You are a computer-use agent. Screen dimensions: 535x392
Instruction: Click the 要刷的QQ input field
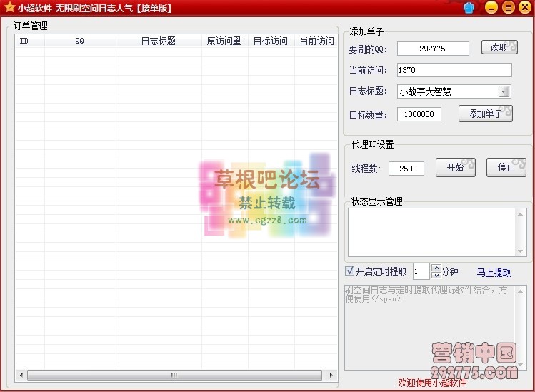(x=433, y=49)
